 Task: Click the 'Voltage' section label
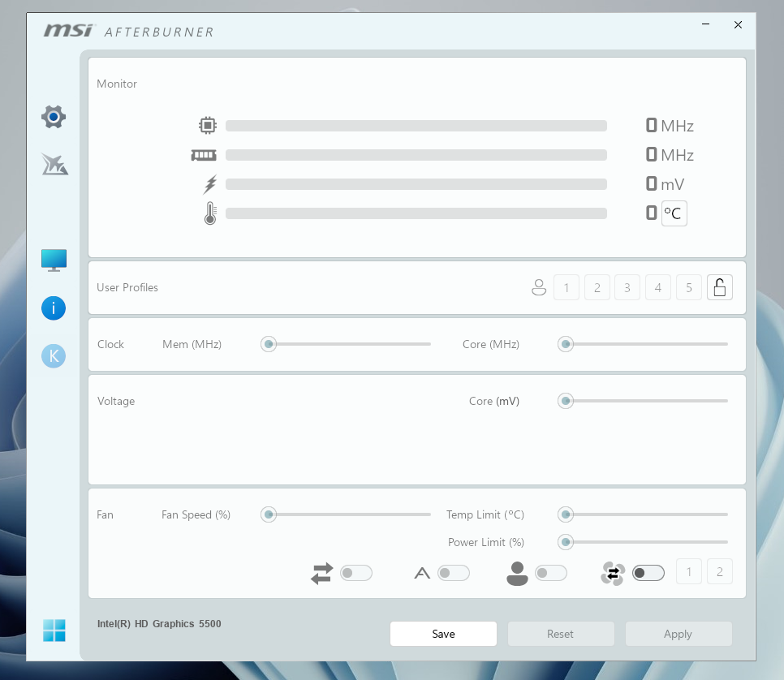point(116,401)
